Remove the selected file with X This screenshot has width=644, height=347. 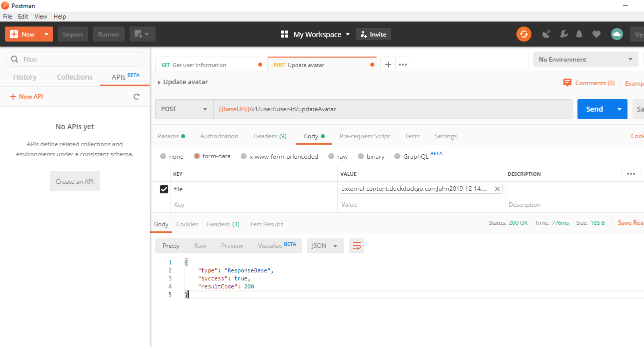tap(497, 189)
